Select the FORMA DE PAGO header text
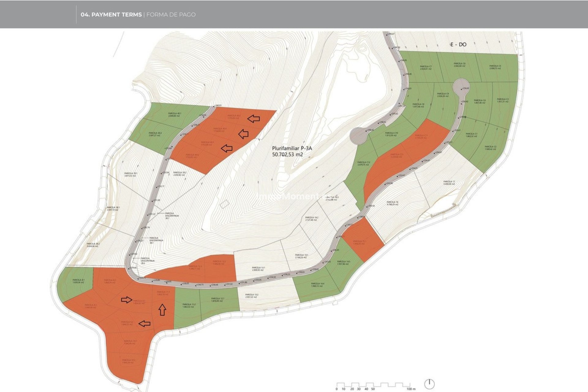The width and height of the screenshot is (588, 392). click(171, 14)
